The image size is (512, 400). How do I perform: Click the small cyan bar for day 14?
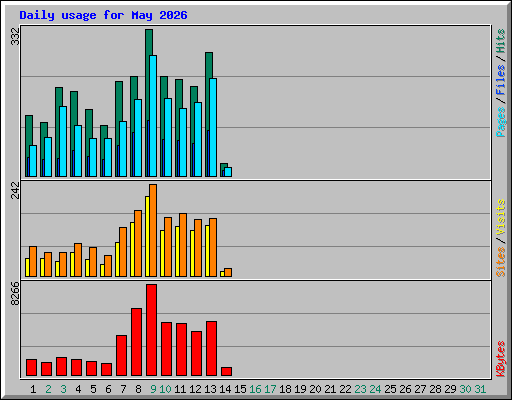228,172
